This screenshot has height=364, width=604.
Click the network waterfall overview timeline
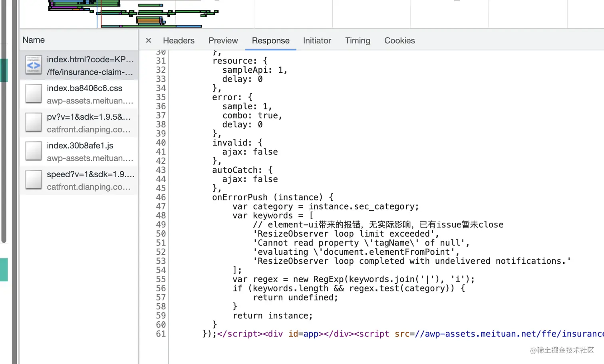click(x=312, y=14)
